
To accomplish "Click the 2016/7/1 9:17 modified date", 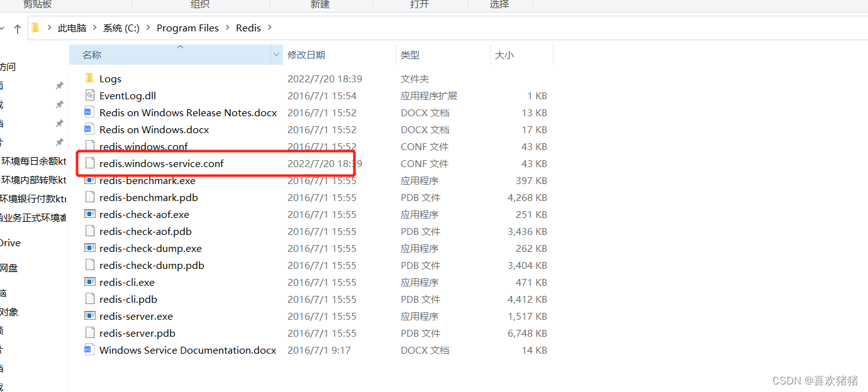I will 319,350.
